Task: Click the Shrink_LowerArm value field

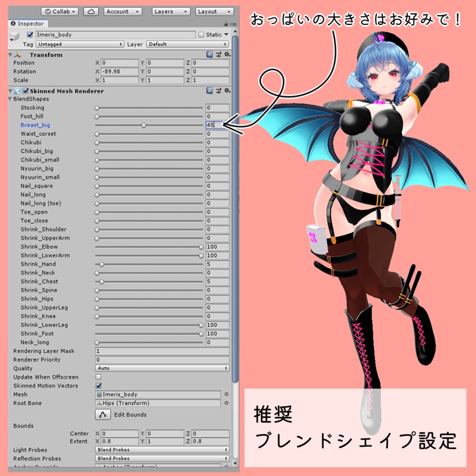Action: pos(218,255)
